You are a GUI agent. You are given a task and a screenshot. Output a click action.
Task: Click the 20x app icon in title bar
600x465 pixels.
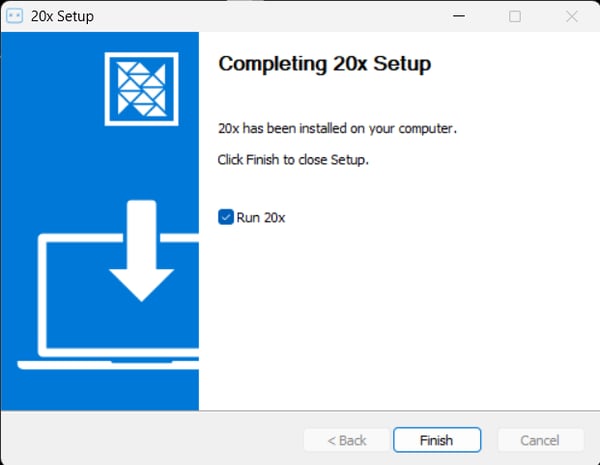(15, 17)
